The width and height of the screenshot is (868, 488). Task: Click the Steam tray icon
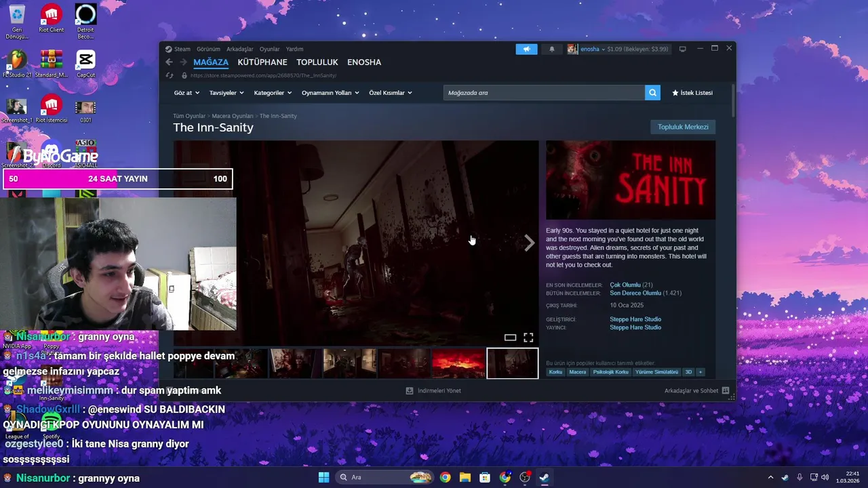click(x=785, y=477)
